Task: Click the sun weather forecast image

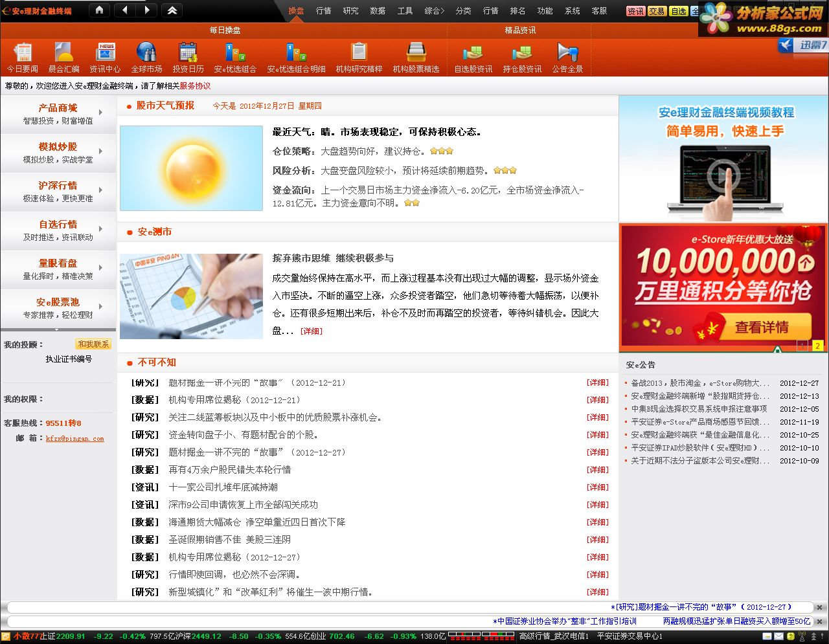Action: (x=191, y=168)
